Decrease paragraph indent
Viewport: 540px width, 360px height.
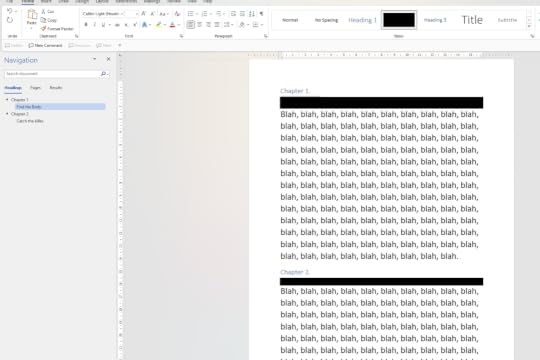(233, 14)
